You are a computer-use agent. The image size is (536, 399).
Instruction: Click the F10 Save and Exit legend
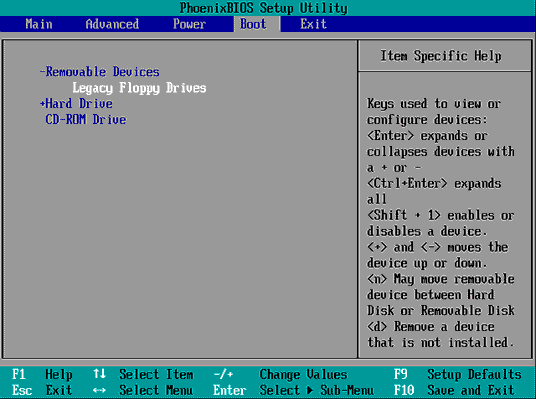[454, 390]
